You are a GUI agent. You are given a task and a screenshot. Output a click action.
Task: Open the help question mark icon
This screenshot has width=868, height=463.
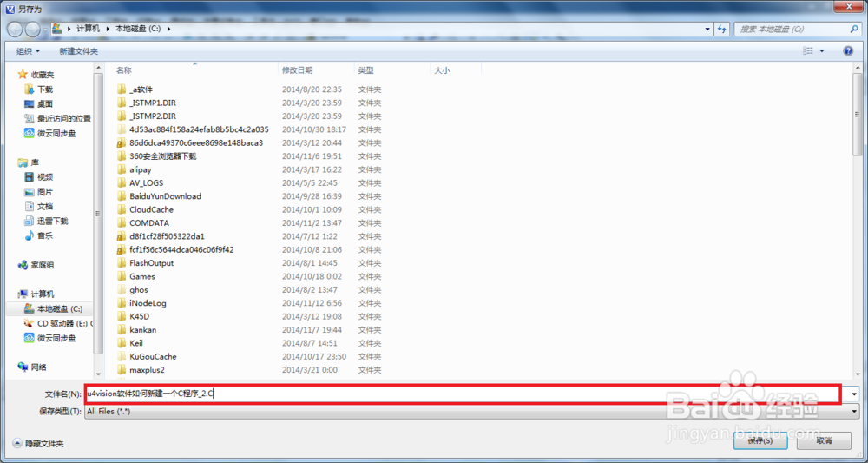847,51
